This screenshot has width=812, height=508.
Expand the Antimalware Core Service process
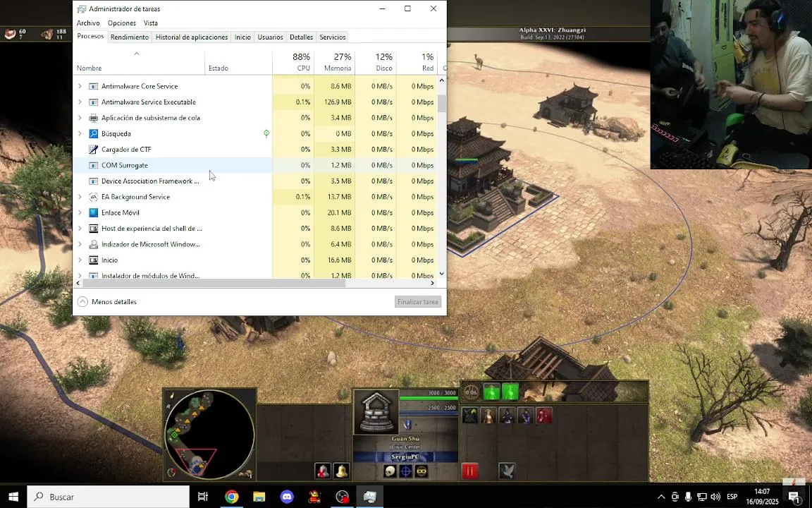click(80, 86)
